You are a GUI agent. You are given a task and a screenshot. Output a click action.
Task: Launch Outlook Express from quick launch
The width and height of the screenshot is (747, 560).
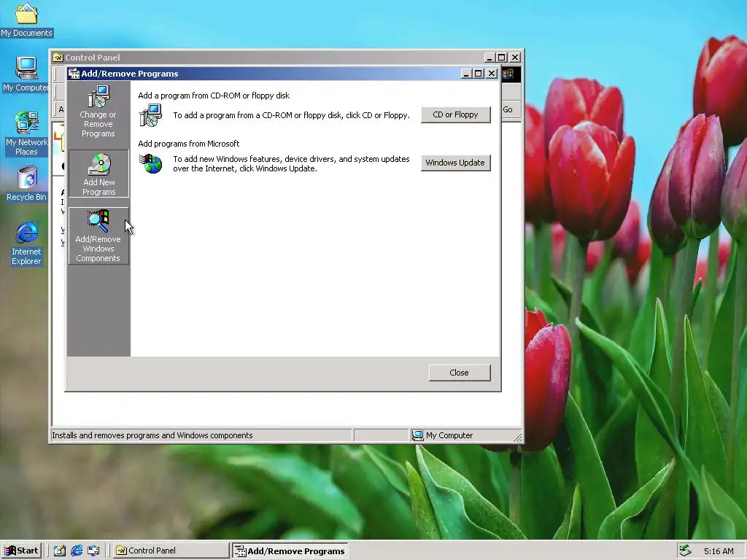(x=93, y=551)
